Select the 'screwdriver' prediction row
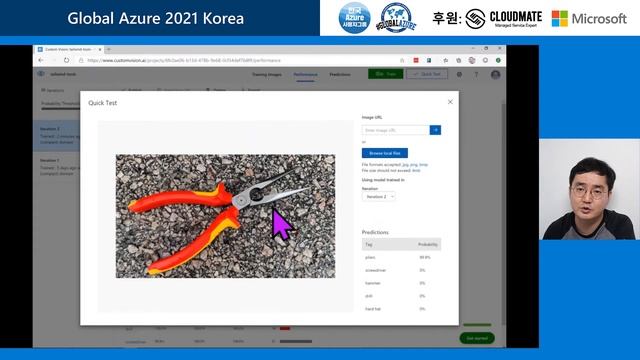Viewport: 640px width, 360px height. coord(401,270)
